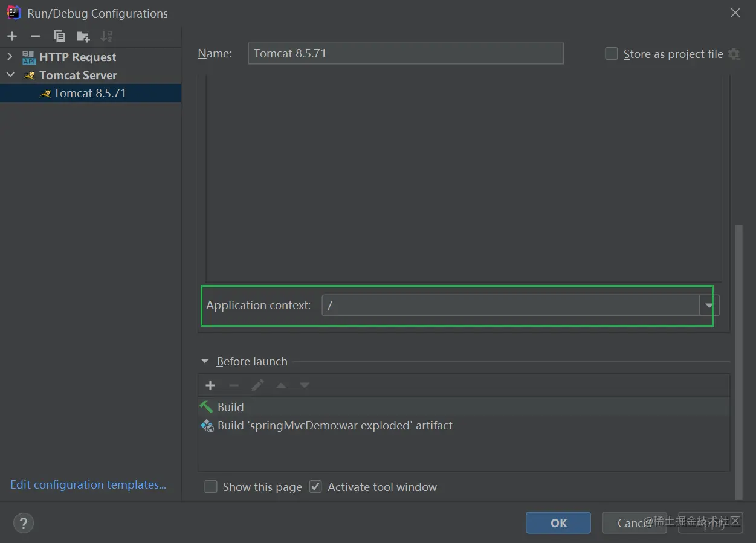
Task: Click the Tomcat 8.5.71 entry icon
Action: click(45, 94)
